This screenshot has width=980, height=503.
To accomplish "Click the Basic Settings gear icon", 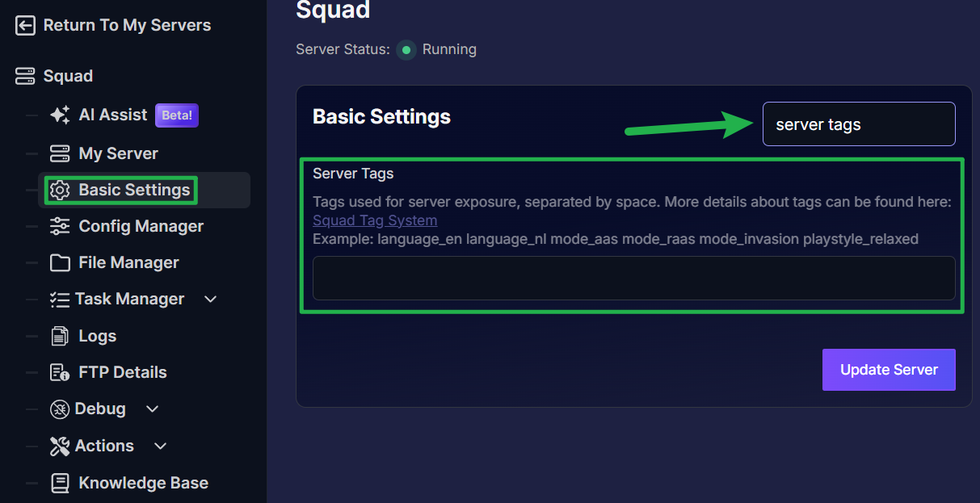I will click(x=60, y=191).
